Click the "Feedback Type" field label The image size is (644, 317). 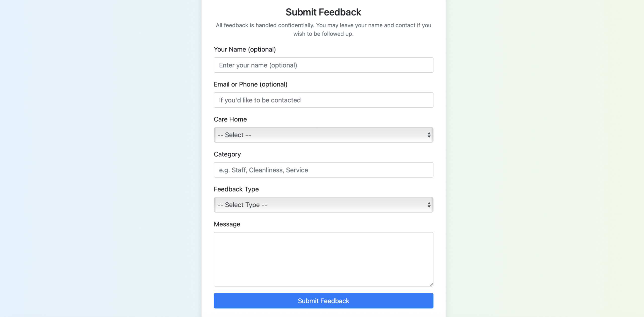point(236,189)
